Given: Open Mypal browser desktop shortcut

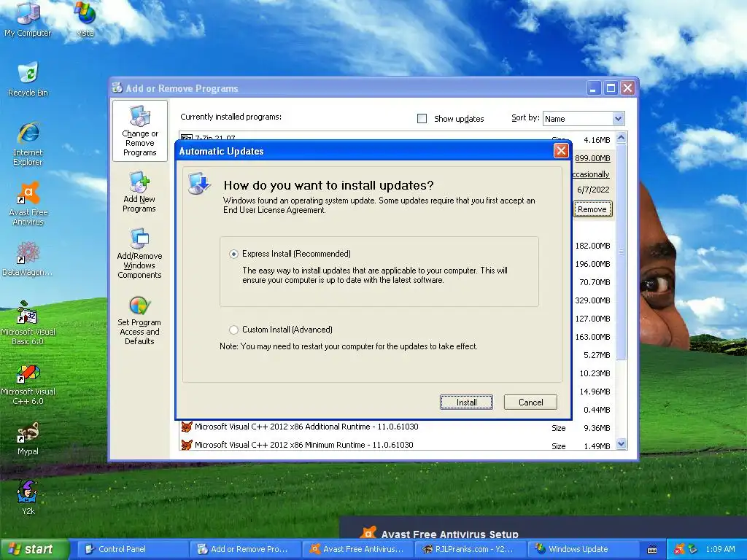Looking at the screenshot, I should (x=28, y=438).
